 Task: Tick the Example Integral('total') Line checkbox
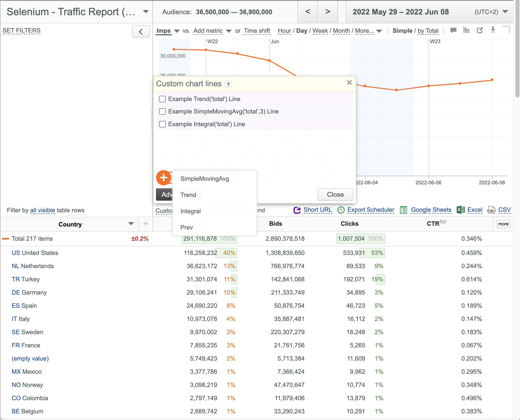(162, 124)
